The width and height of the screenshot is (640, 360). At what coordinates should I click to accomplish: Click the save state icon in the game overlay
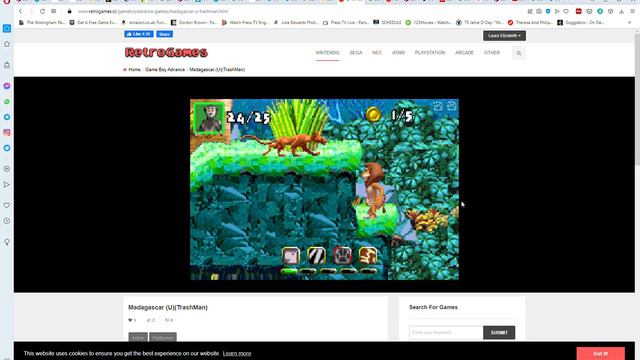click(x=438, y=106)
